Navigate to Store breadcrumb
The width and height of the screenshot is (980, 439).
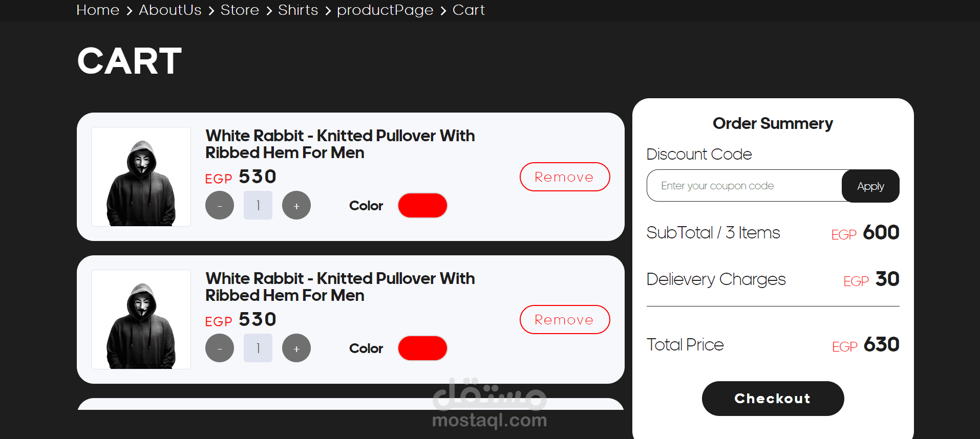240,10
